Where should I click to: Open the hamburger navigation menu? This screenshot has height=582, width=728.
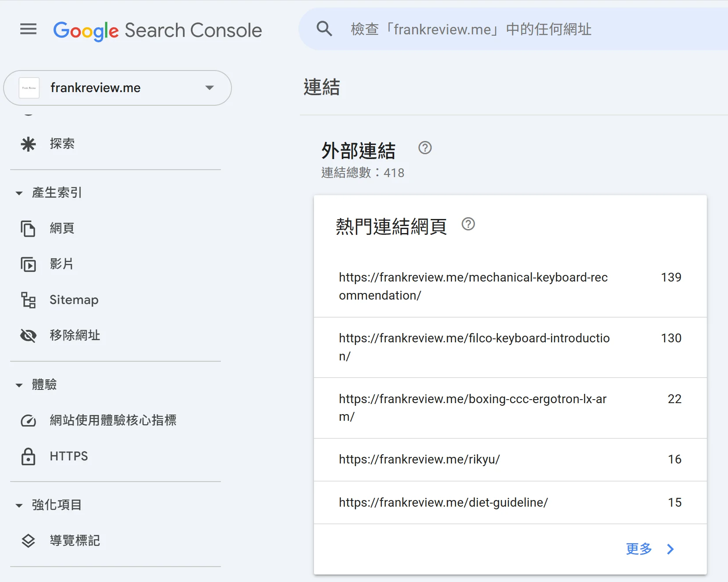point(28,29)
